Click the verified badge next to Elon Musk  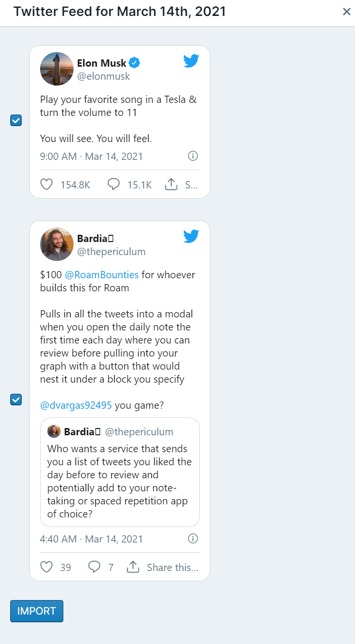[x=134, y=63]
